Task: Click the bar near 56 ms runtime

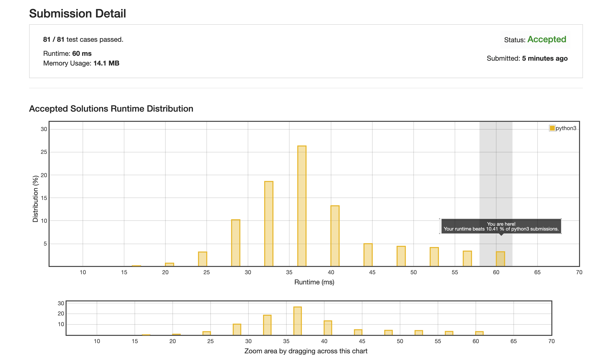Action: tap(467, 258)
